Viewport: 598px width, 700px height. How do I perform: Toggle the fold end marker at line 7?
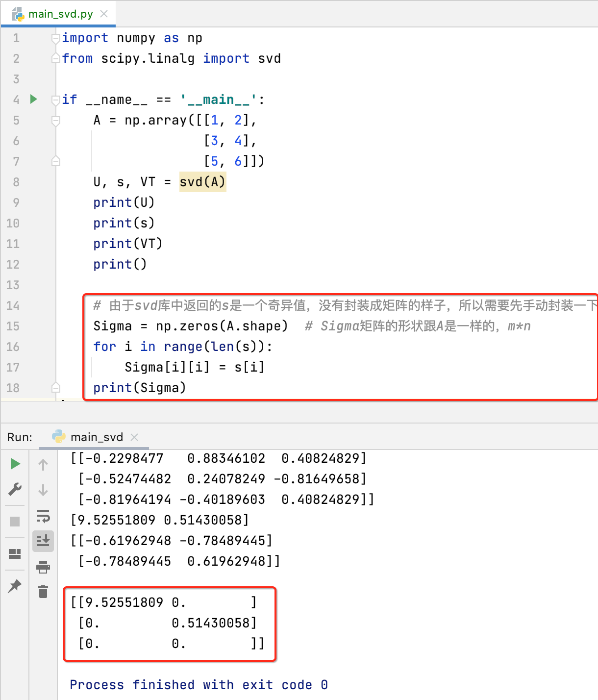pos(56,161)
